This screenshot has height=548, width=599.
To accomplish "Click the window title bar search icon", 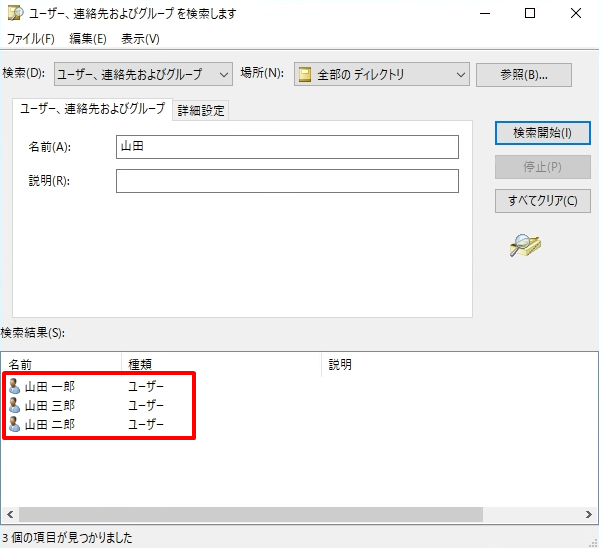I will [15, 13].
